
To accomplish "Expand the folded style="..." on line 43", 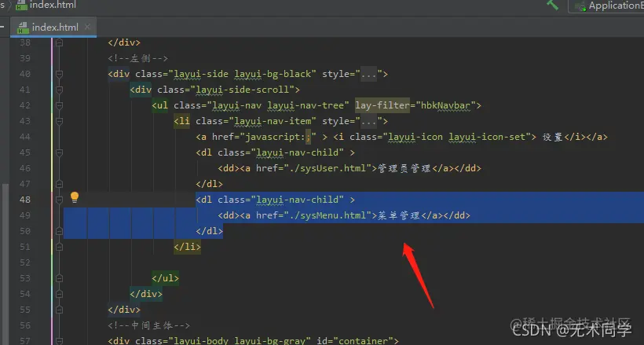I will tap(368, 121).
